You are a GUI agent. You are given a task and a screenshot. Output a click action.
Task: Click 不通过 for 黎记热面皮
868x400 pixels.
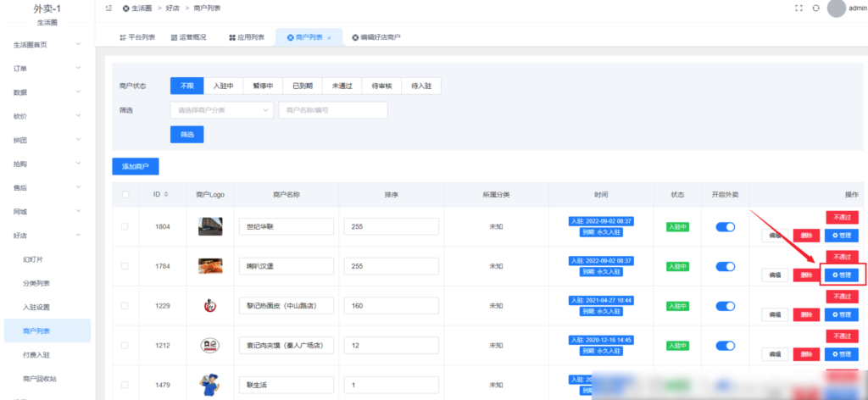(x=842, y=296)
